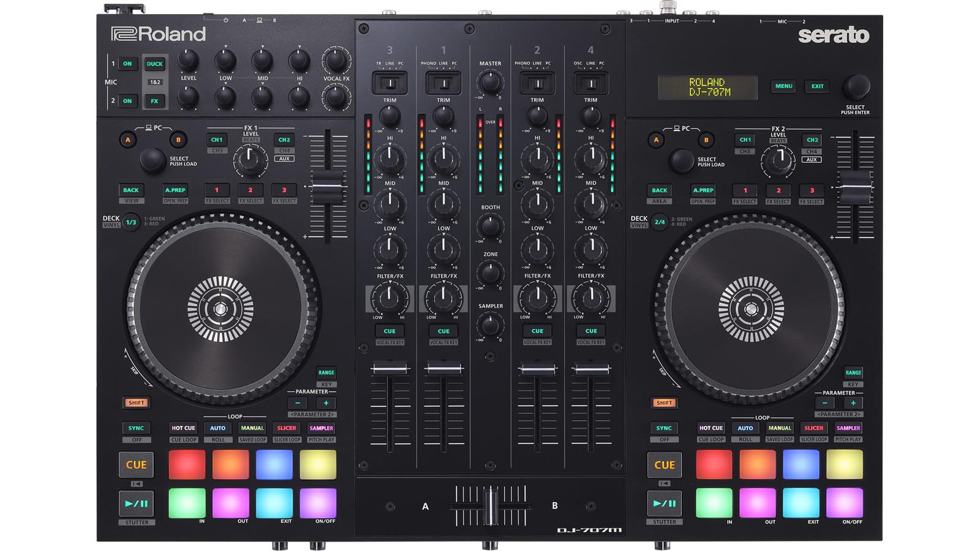Assign FX 1 to CH1
This screenshot has width=980, height=551.
coord(217,140)
